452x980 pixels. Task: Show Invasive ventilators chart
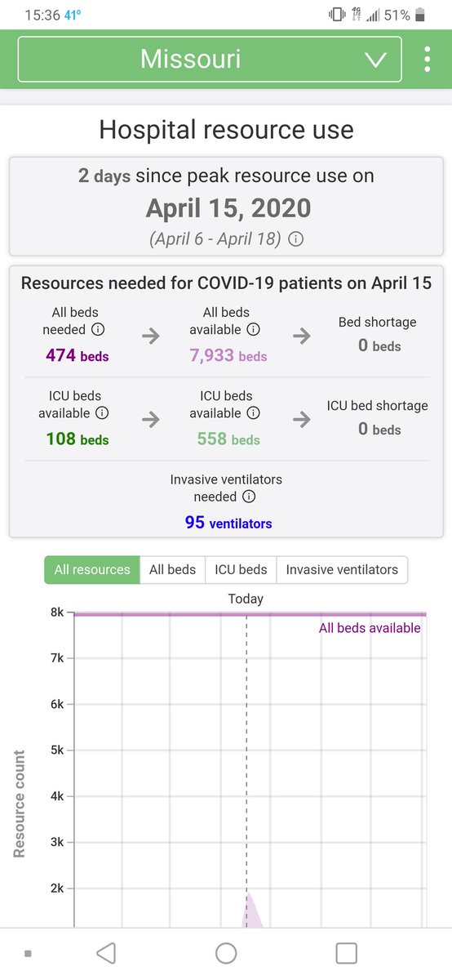pyautogui.click(x=342, y=569)
